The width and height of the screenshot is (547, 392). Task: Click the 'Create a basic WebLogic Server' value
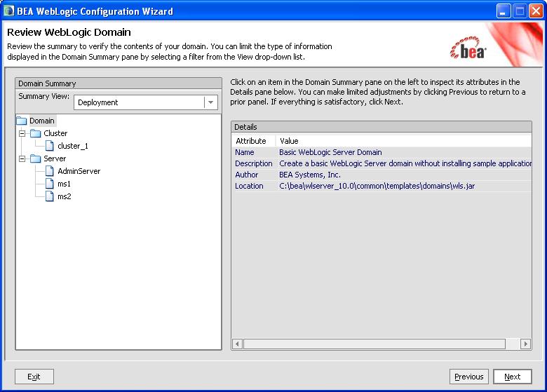(405, 163)
